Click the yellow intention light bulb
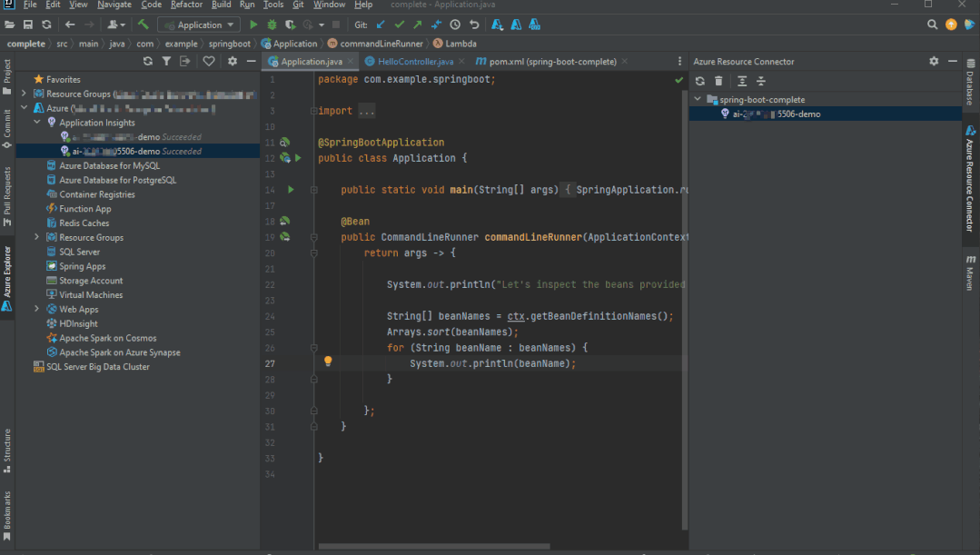 pos(328,362)
